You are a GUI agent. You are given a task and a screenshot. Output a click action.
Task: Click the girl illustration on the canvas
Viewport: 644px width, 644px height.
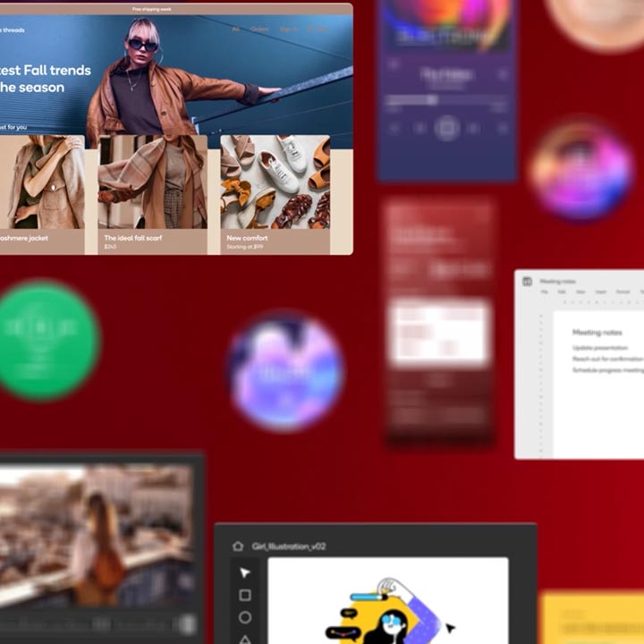tap(384, 612)
